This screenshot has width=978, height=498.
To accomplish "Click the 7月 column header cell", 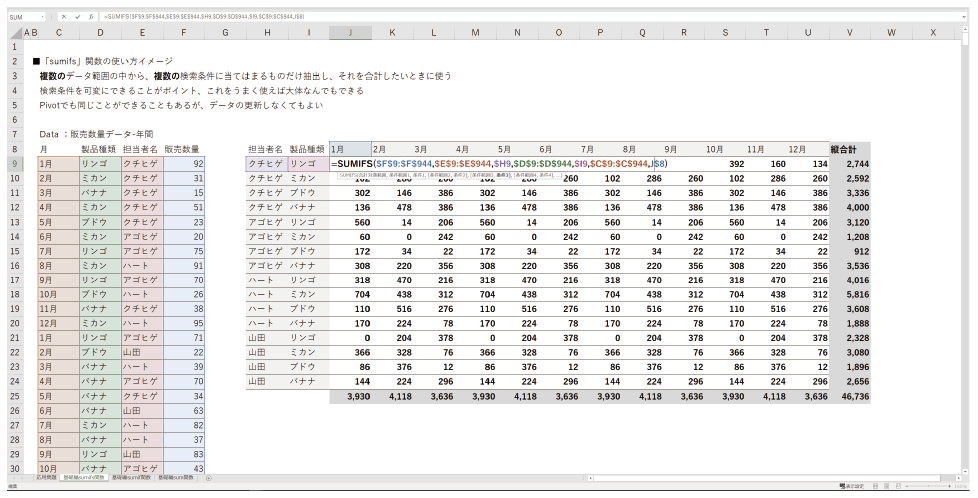I will click(600, 149).
